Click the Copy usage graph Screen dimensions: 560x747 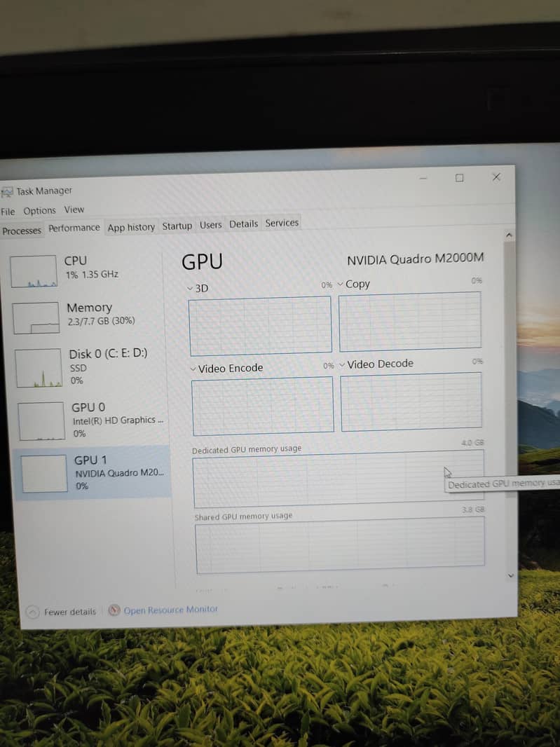coord(410,322)
